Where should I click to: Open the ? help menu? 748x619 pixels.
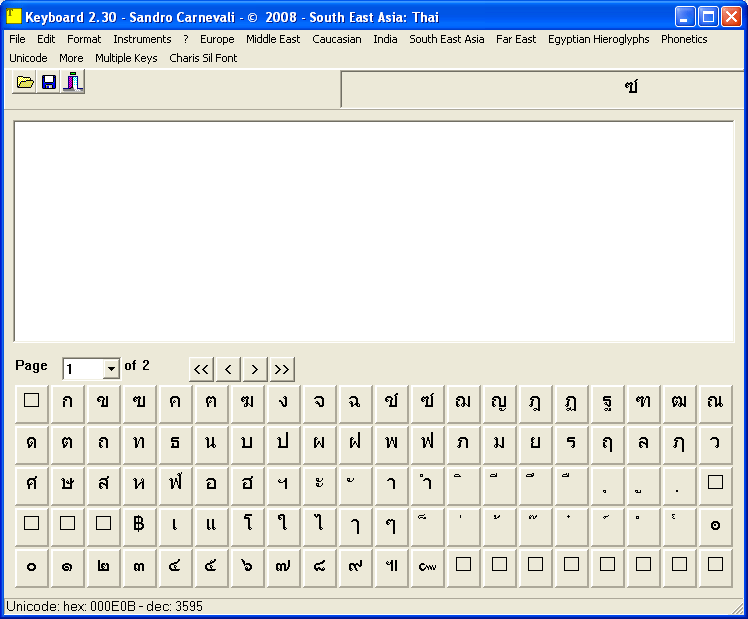[x=186, y=39]
